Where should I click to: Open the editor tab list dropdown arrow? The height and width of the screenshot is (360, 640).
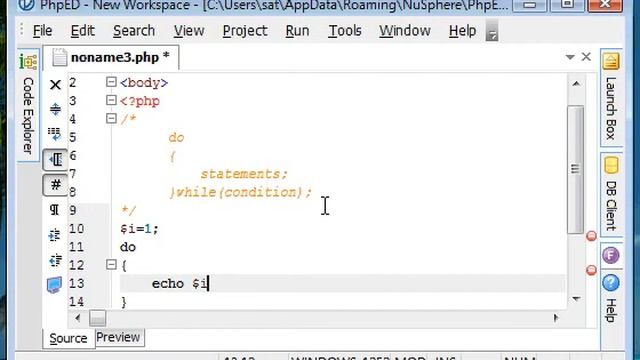click(x=570, y=57)
